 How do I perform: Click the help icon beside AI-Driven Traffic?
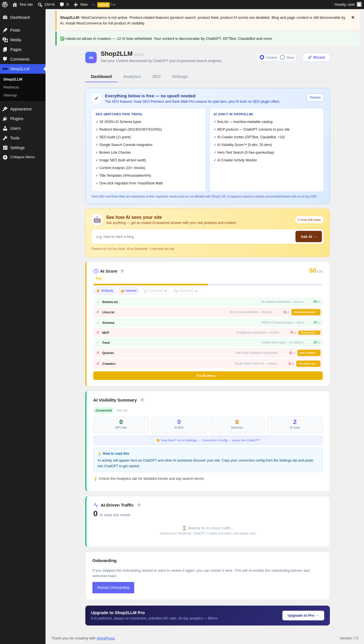pyautogui.click(x=139, y=505)
